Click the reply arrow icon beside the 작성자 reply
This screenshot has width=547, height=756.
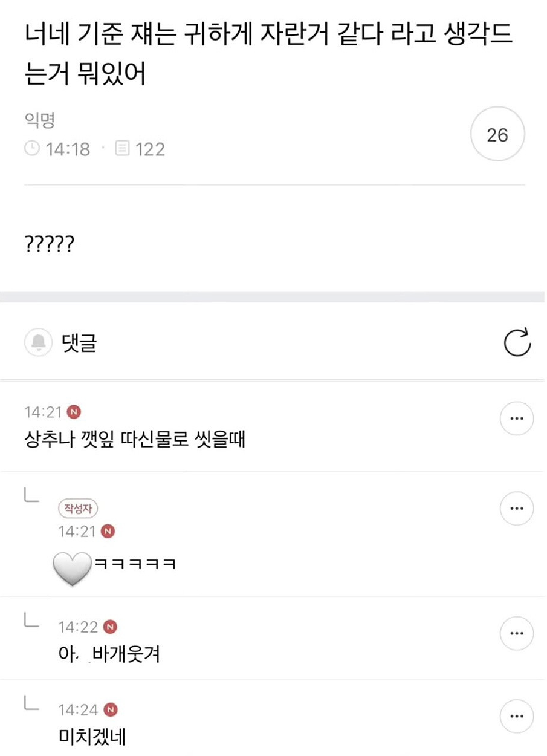[31, 496]
